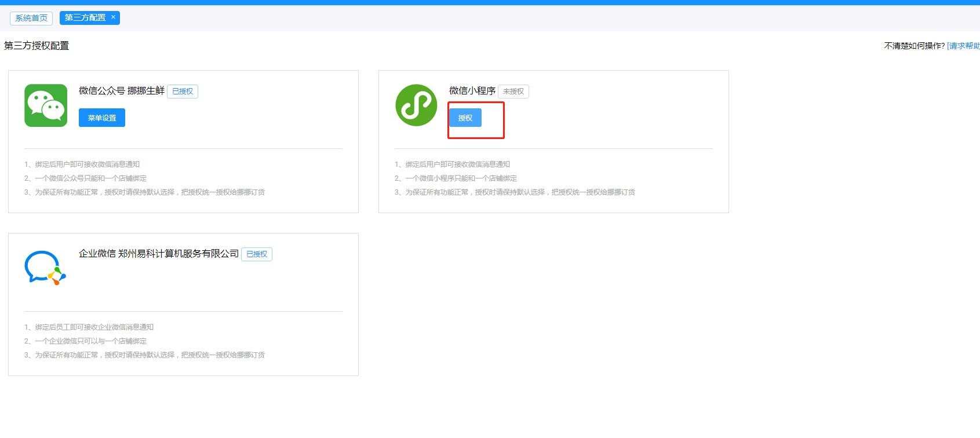The width and height of the screenshot is (980, 438).
Task: Open 菜单设置 for the WeChat official account
Action: pyautogui.click(x=102, y=118)
